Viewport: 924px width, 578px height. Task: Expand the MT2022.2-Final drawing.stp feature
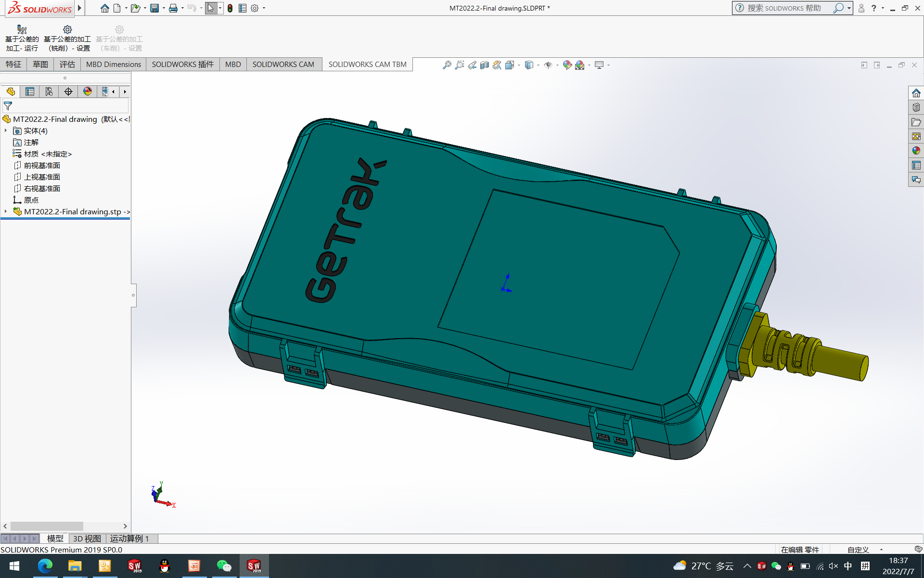(x=6, y=211)
